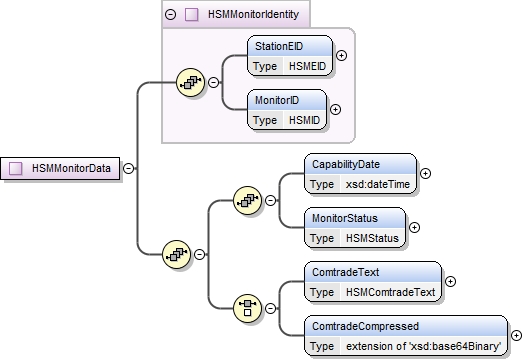The image size is (524, 361).
Task: Click the sequence icon inside HSMMonitorIdentity
Action: coord(190,82)
